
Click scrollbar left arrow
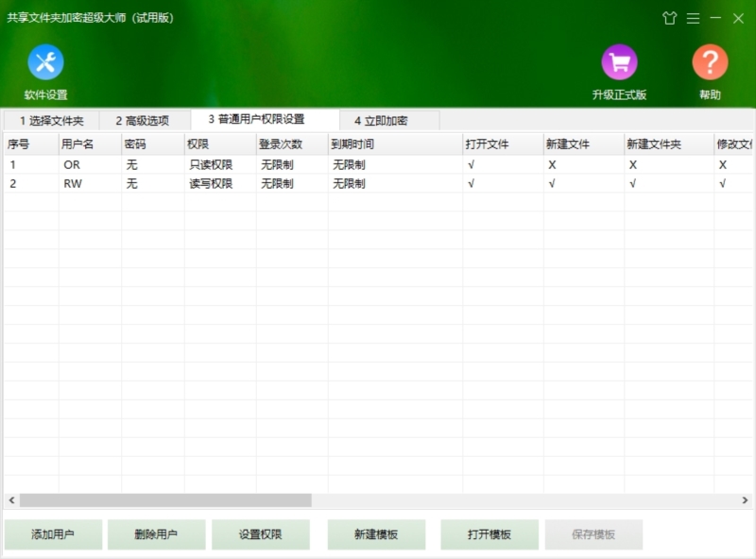pos(11,500)
